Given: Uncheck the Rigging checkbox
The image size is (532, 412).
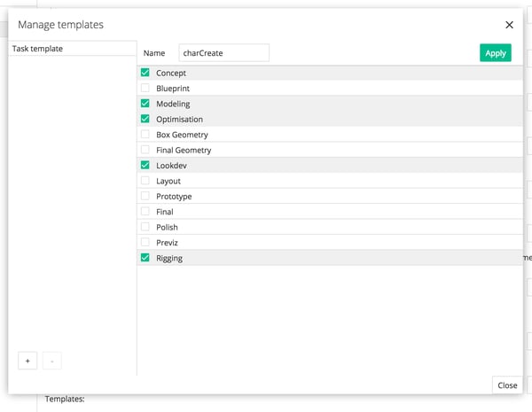Looking at the screenshot, I should point(145,258).
